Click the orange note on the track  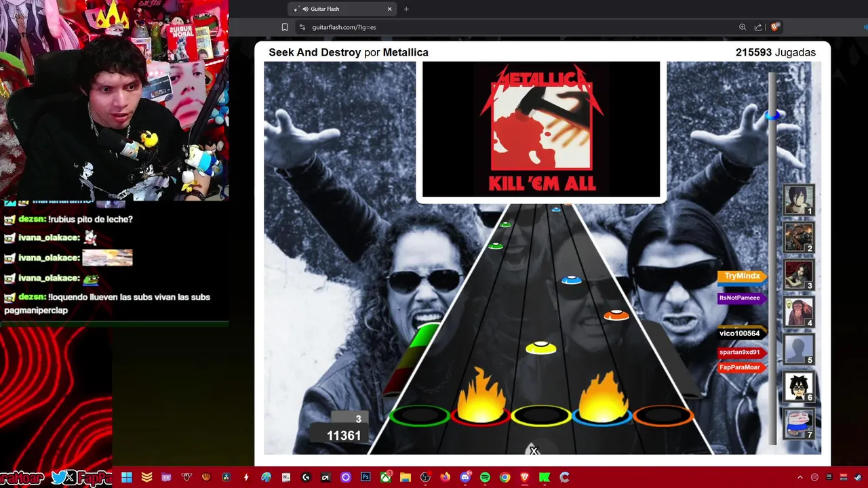(x=616, y=315)
